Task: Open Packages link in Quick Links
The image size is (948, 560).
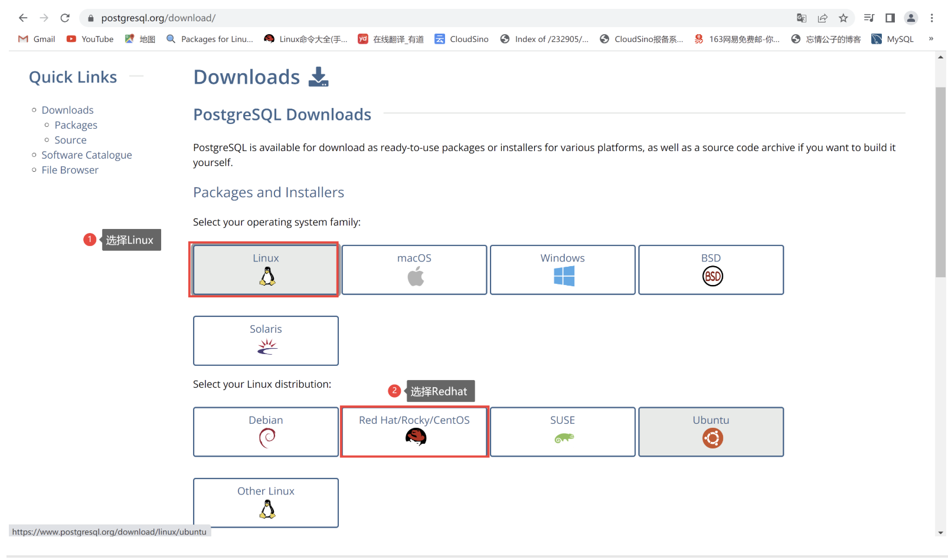Action: click(76, 125)
